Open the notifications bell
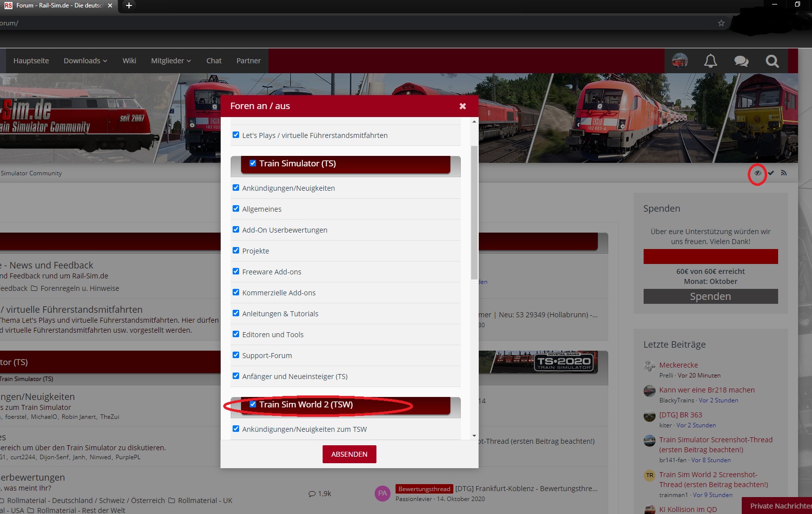Image resolution: width=812 pixels, height=514 pixels. pyautogui.click(x=710, y=61)
